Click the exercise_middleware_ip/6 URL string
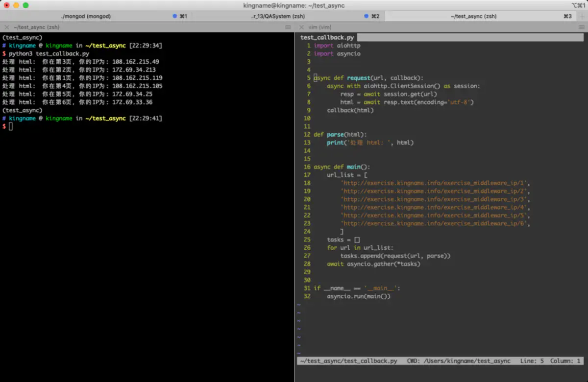Screen dimensions: 588x382 [435, 223]
